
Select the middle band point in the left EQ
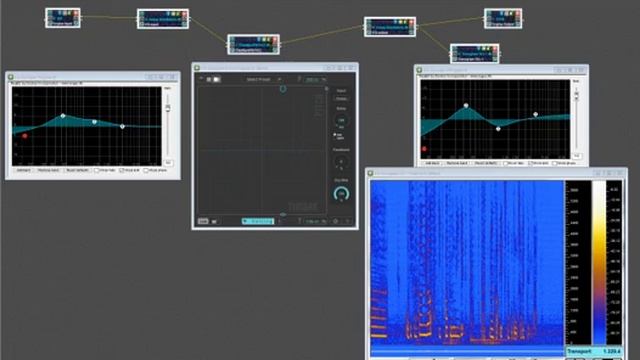(95, 122)
